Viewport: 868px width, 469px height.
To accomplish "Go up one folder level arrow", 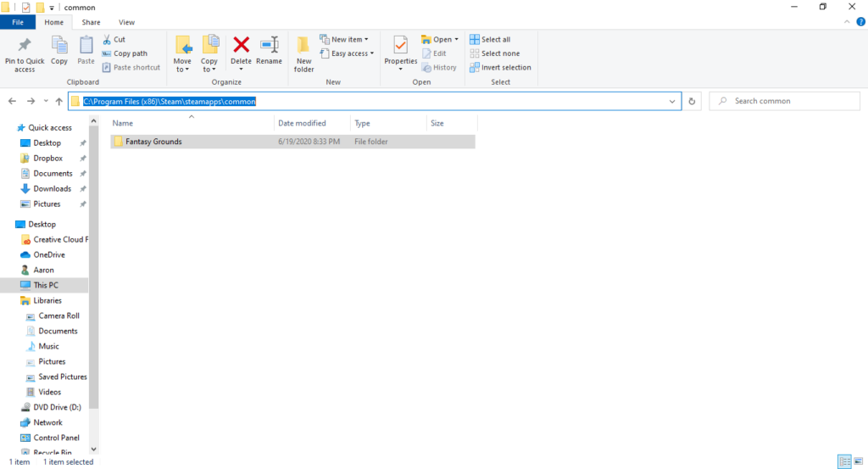I will click(59, 101).
